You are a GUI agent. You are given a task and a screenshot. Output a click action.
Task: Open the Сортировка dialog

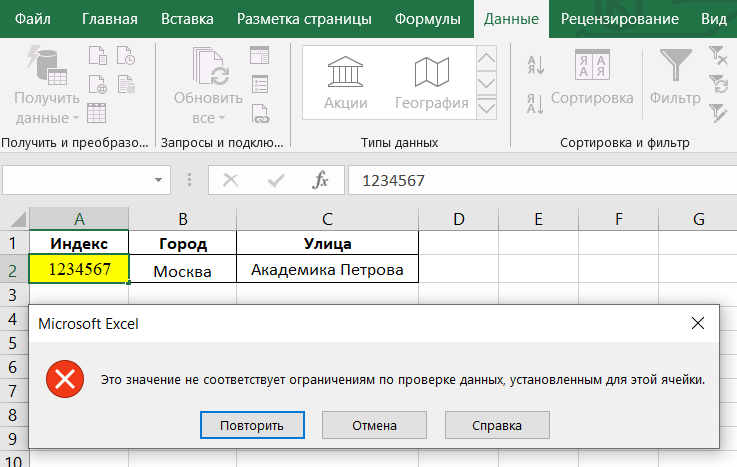(x=592, y=78)
